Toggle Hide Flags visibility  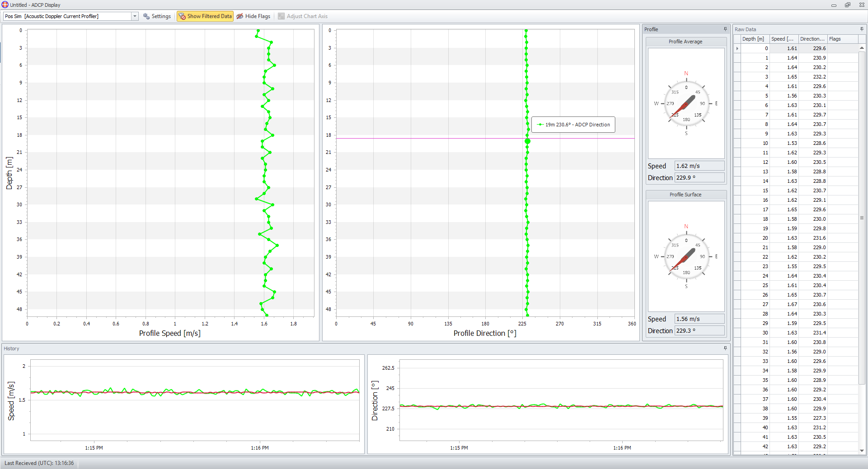[253, 16]
